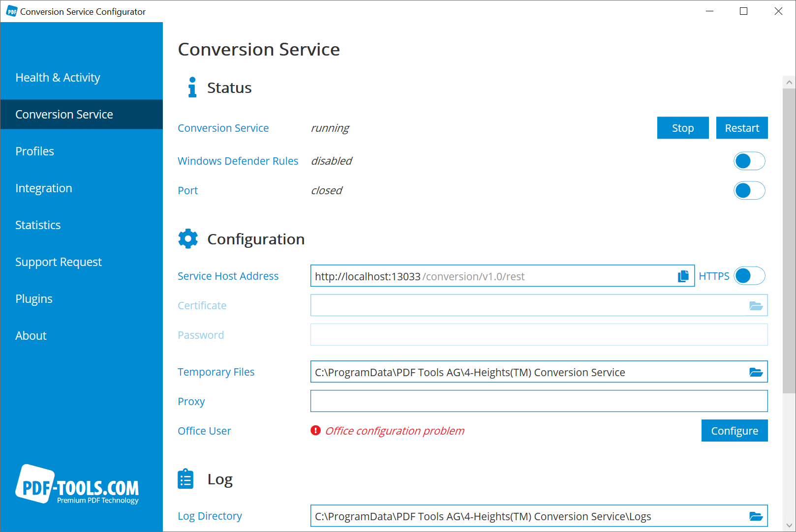Viewport: 796px width, 532px height.
Task: Click the 'disabled' status text
Action: tap(332, 161)
